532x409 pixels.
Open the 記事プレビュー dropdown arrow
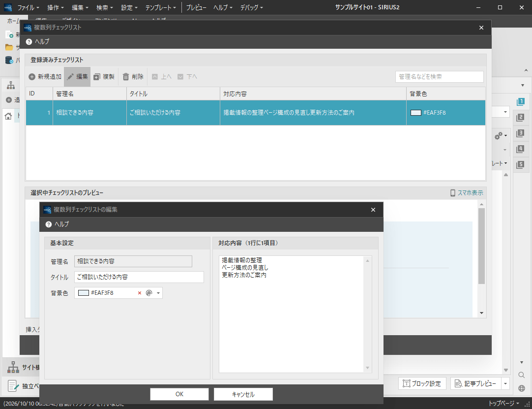coord(505,383)
